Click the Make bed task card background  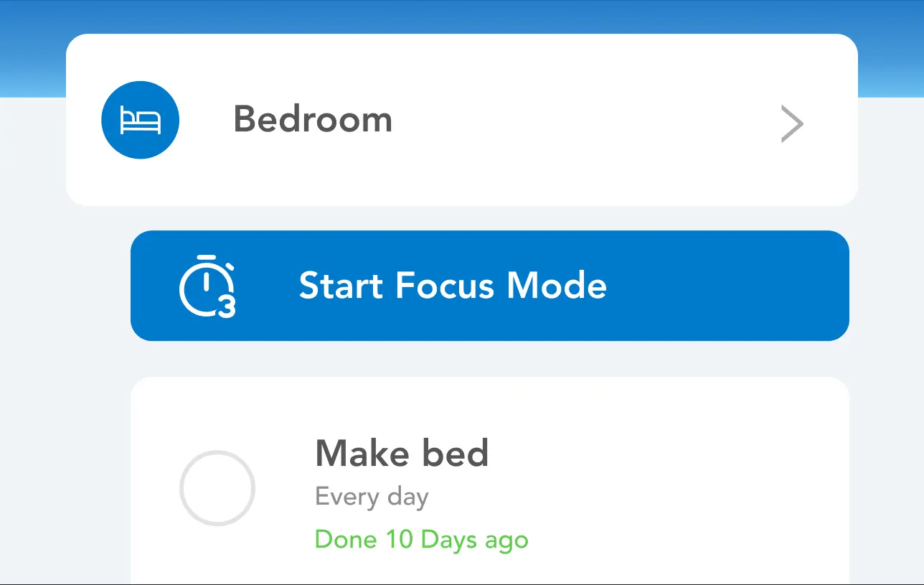[x=490, y=481]
